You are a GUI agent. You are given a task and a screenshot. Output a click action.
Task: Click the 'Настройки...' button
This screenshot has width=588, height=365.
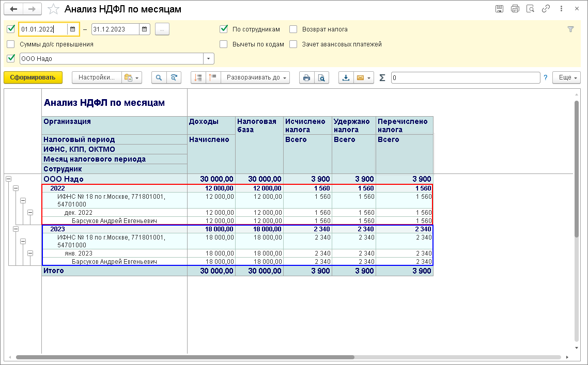(96, 77)
